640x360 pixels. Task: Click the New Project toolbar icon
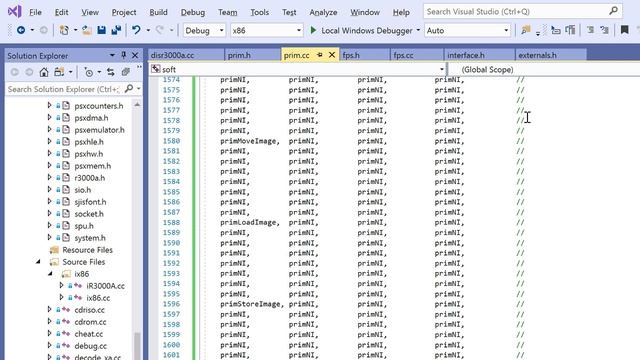point(64,30)
